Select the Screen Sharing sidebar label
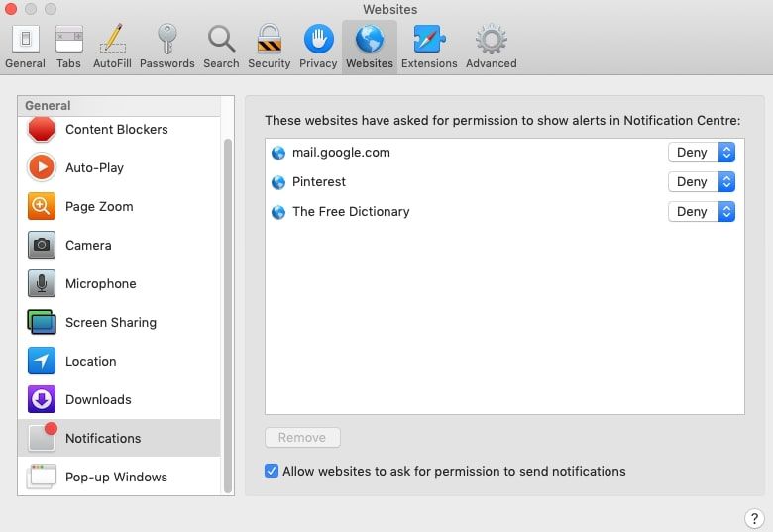 tap(111, 322)
